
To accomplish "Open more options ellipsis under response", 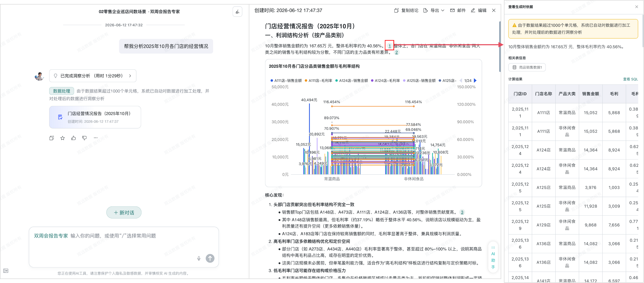I will coord(96,138).
